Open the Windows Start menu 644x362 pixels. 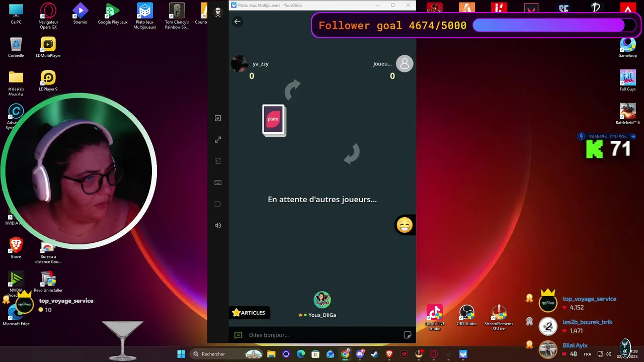[x=181, y=354]
